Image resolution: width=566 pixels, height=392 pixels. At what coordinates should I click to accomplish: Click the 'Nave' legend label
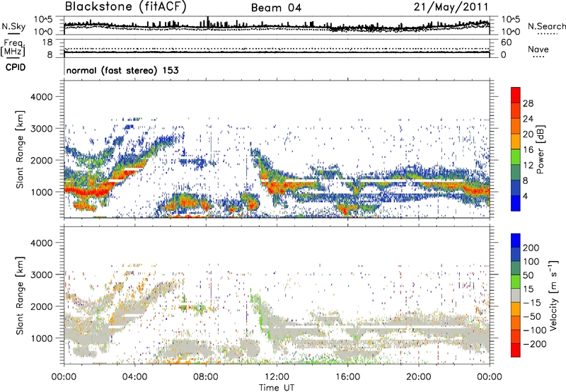(538, 50)
